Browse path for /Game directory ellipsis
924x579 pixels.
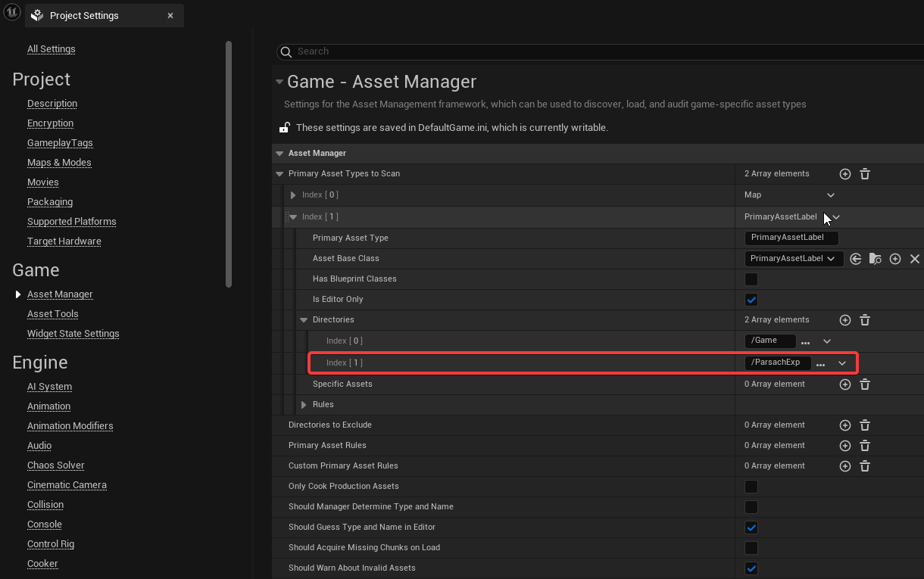tap(805, 342)
